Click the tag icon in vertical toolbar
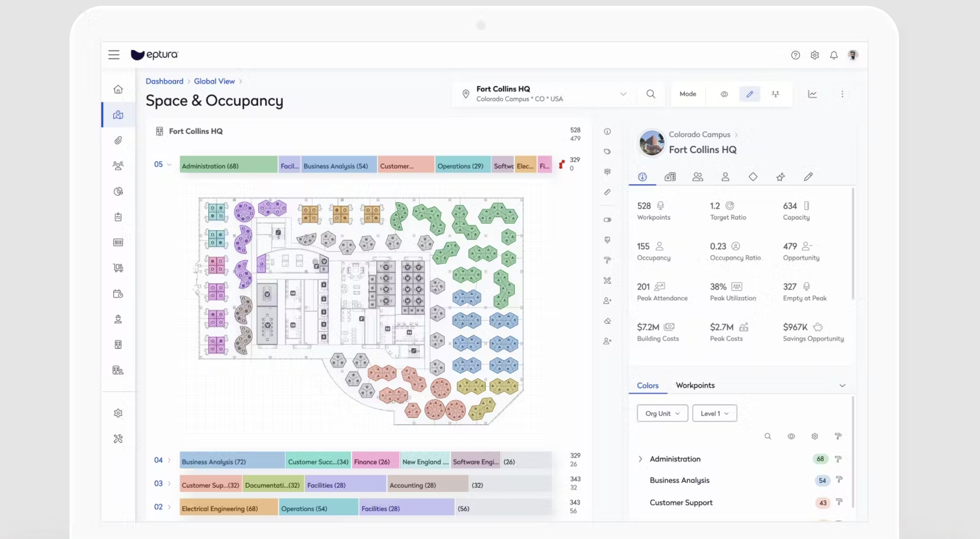The width and height of the screenshot is (980, 539). 607,152
